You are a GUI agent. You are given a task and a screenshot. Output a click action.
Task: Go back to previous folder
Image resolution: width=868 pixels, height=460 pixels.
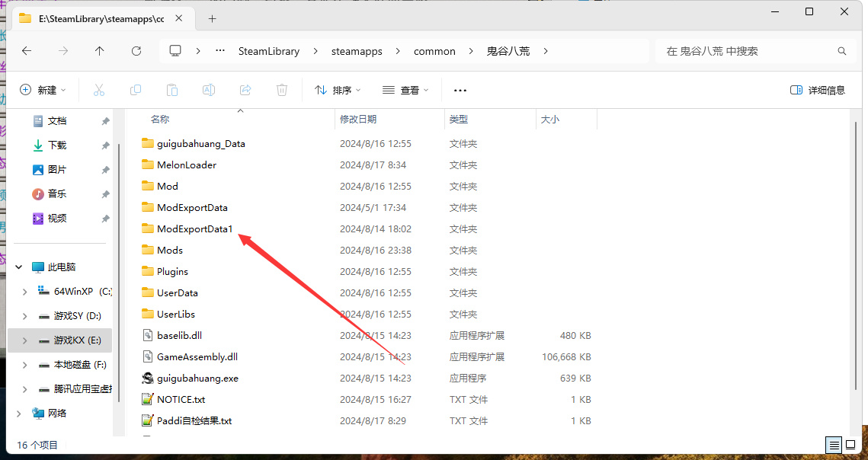(27, 51)
